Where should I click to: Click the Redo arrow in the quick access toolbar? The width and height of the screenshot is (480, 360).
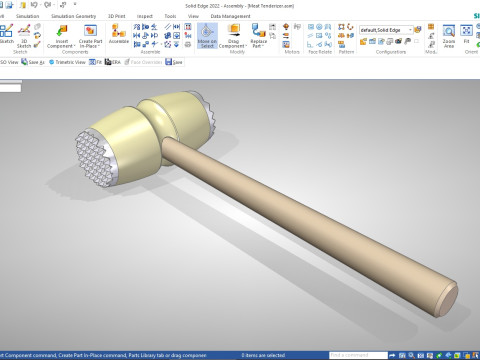tap(48, 5)
